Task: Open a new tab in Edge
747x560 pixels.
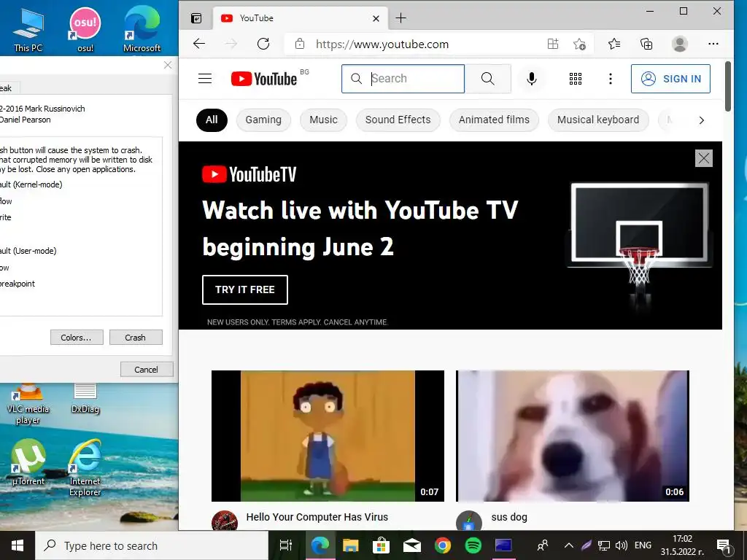Action: click(401, 18)
